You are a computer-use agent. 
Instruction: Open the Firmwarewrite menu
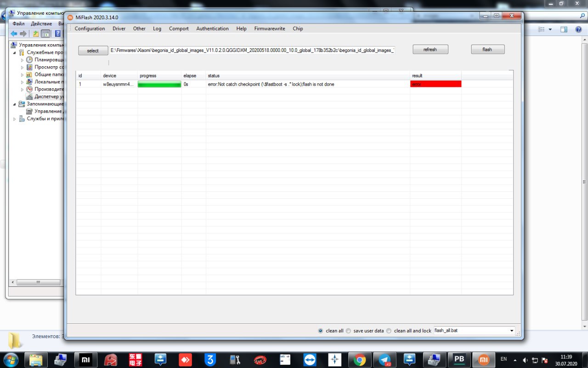point(270,29)
